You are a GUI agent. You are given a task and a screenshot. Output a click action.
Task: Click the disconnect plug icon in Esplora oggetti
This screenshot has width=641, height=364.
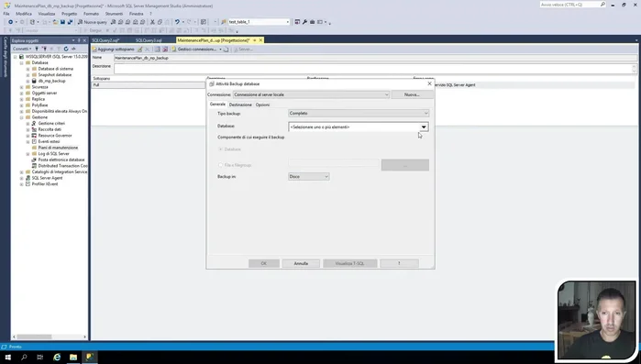pyautogui.click(x=44, y=49)
